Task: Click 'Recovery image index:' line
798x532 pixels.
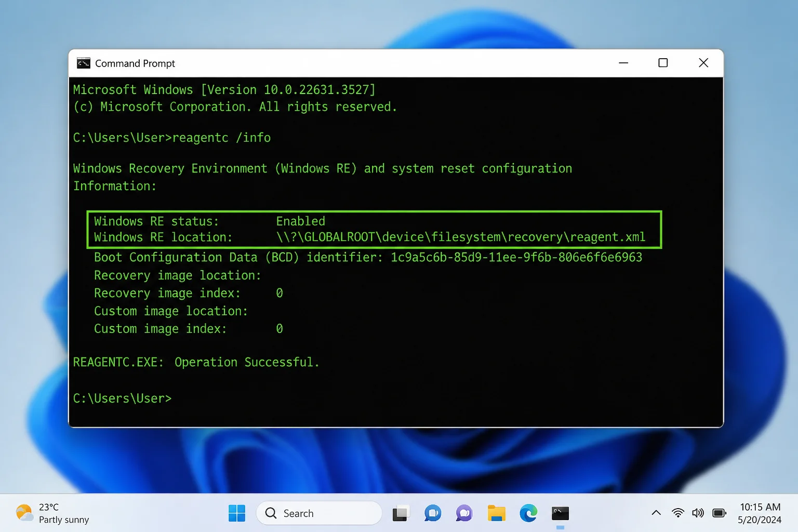Action: point(188,294)
